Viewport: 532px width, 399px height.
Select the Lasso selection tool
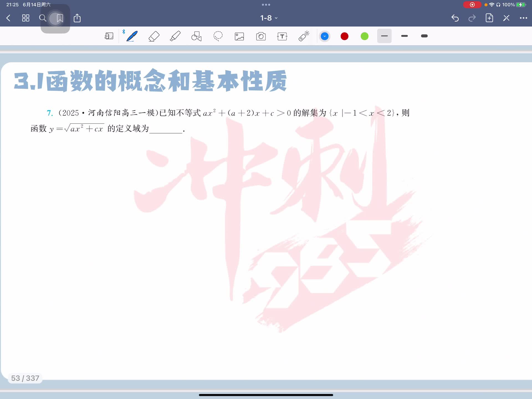[x=218, y=36]
